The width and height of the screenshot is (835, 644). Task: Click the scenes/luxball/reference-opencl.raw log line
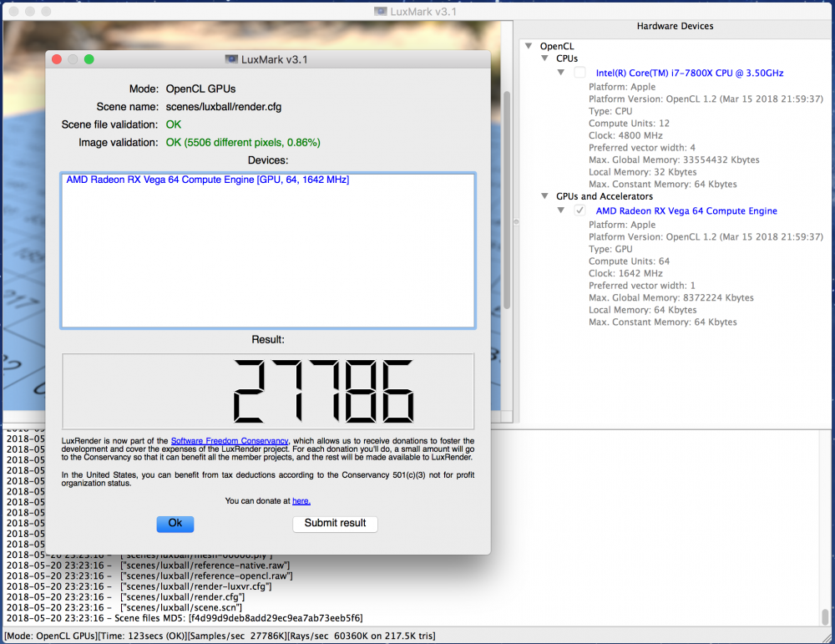(x=149, y=576)
